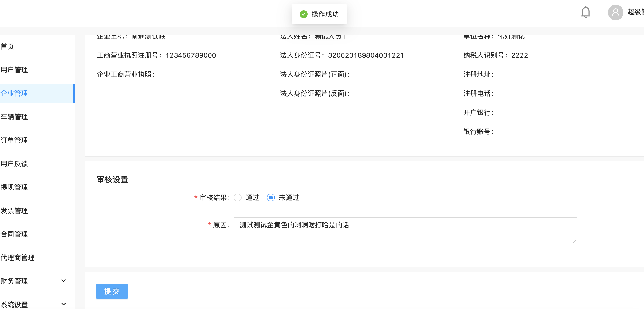This screenshot has height=309, width=644.
Task: Collapse the 财务管理 chevron
Action: [63, 280]
